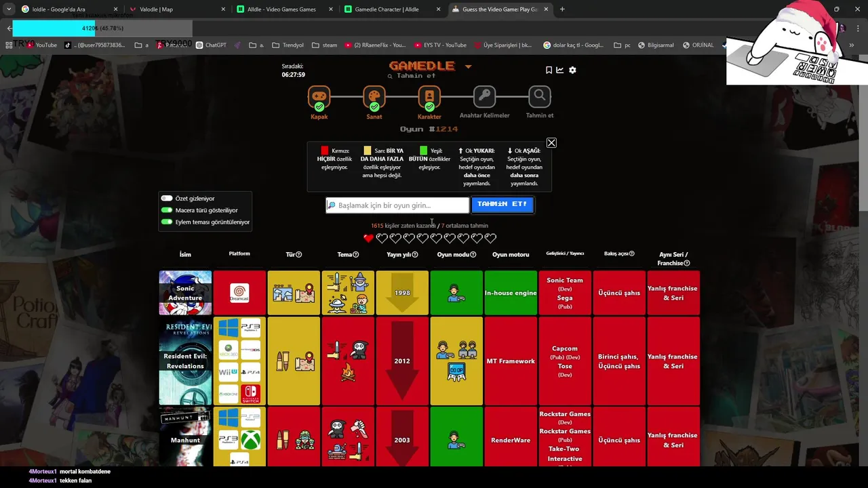Viewport: 868px width, 488px height.
Task: Click the green In-house engine cell
Action: pos(511,293)
